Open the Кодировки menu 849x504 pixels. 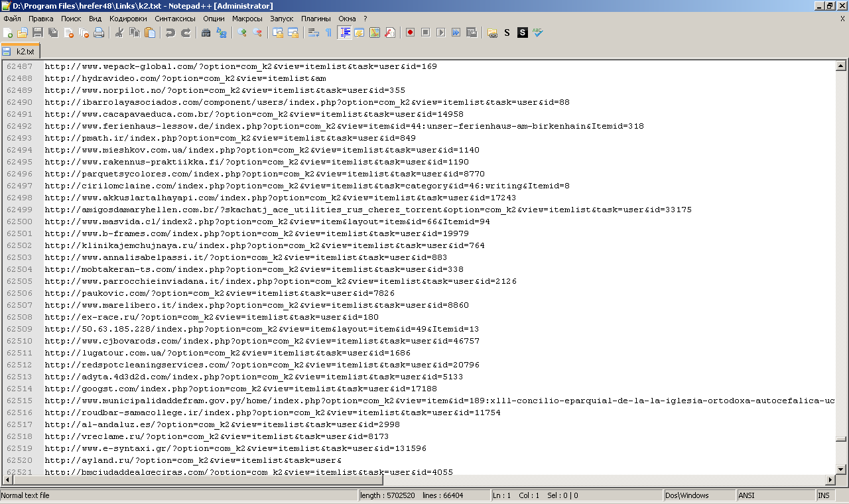click(129, 19)
